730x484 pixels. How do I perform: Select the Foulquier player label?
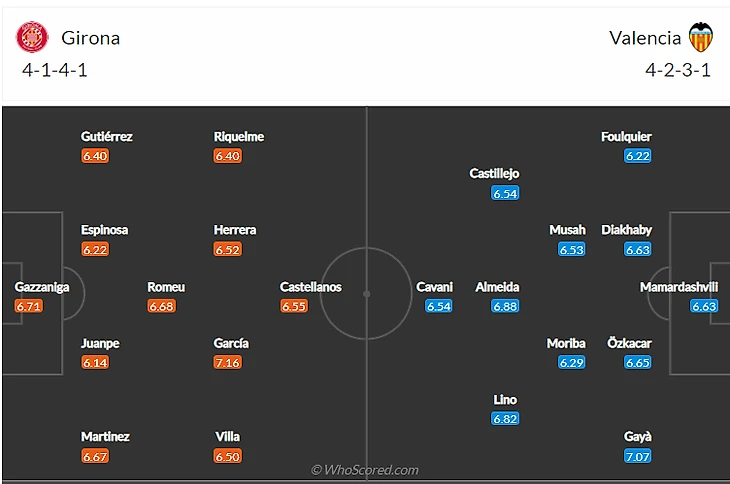coord(626,137)
